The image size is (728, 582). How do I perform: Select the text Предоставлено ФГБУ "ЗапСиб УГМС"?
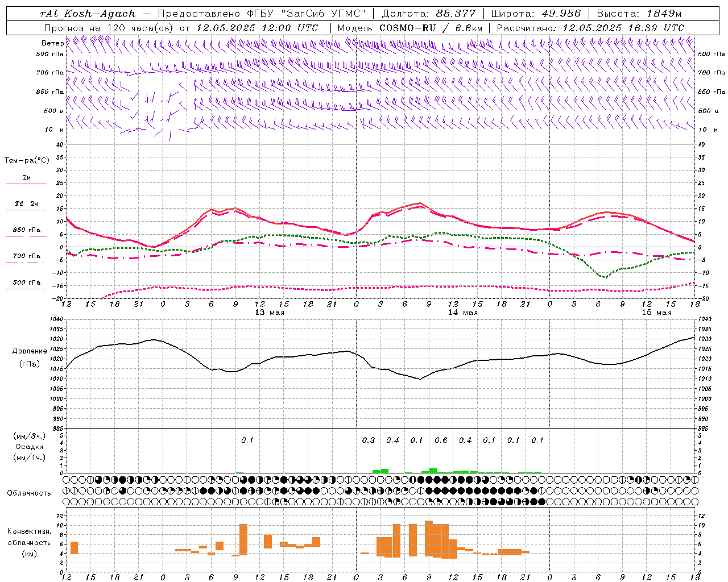[262, 14]
